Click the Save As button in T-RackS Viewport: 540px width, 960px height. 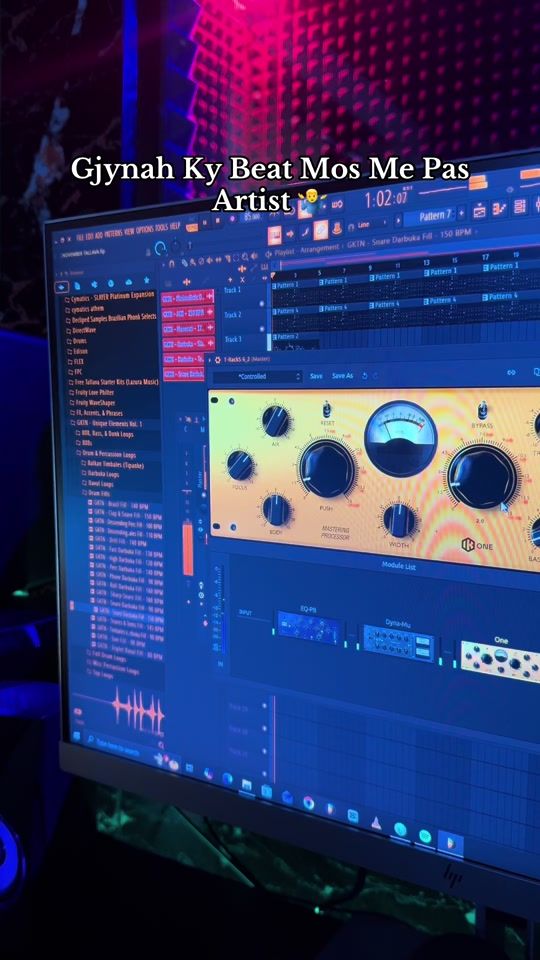tap(342, 375)
